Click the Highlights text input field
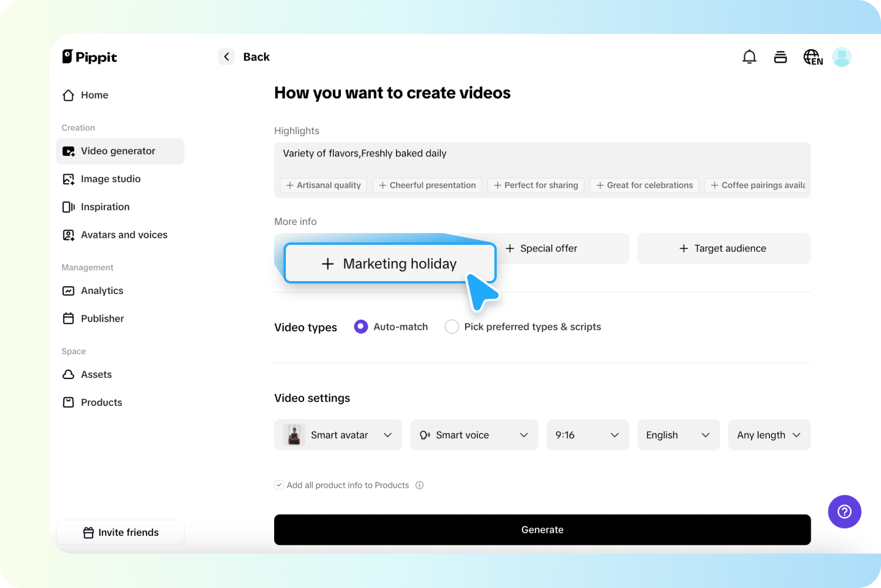Image resolution: width=881 pixels, height=588 pixels. (542, 154)
